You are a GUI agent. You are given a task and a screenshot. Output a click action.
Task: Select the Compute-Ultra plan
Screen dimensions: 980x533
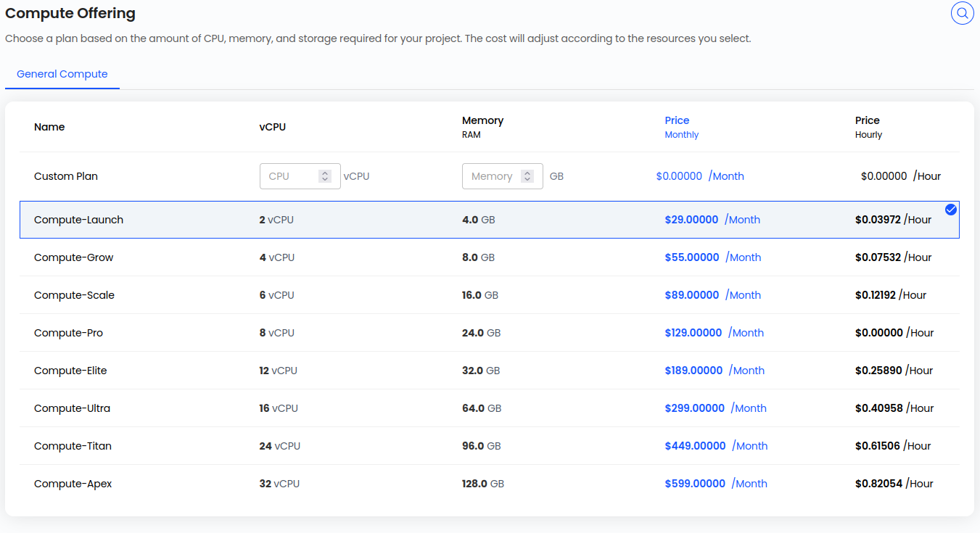(x=490, y=408)
